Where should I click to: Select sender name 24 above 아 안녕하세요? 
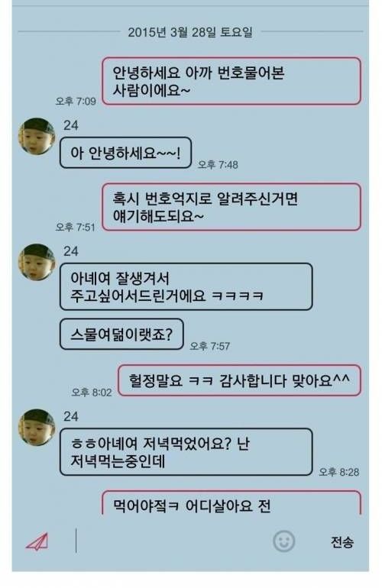70,125
